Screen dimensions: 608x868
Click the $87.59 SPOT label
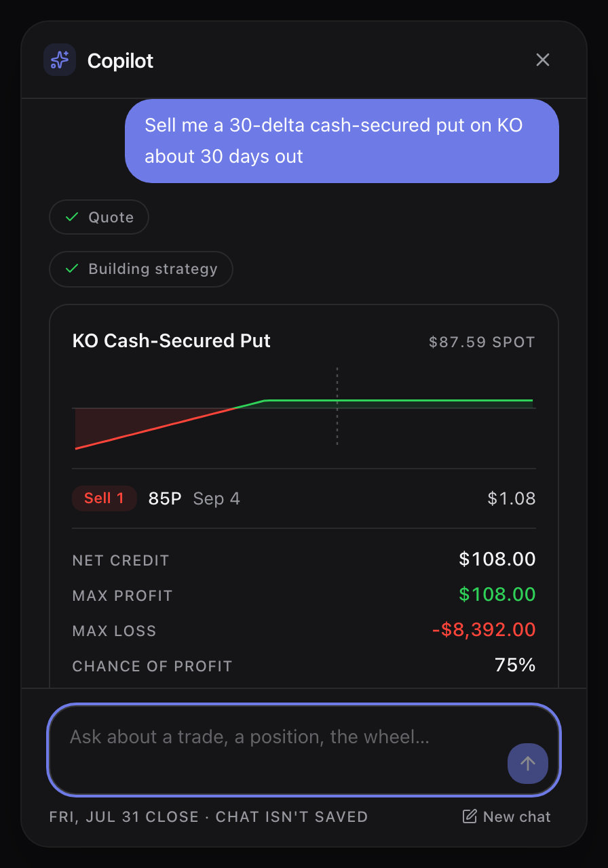point(482,342)
